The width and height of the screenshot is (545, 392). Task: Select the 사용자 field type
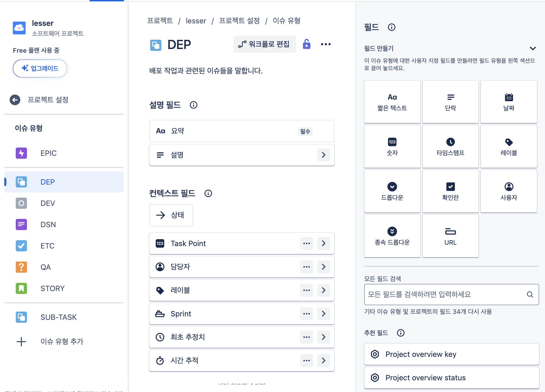(x=509, y=191)
